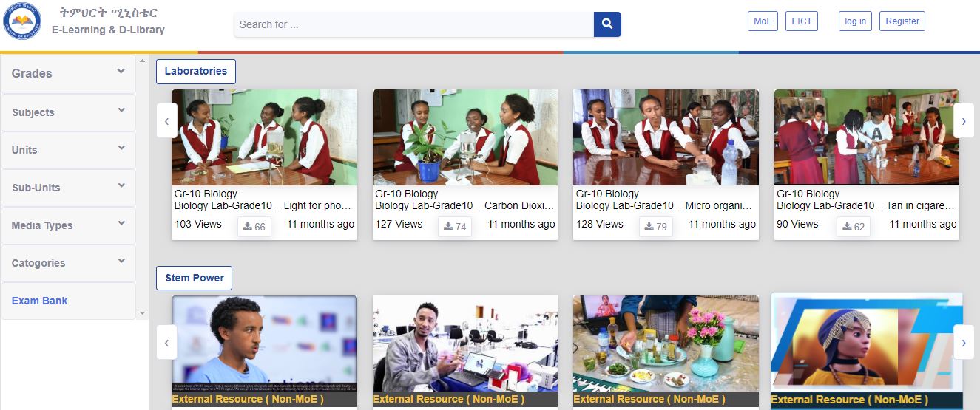Click download icon showing 62 downloads
This screenshot has height=410, width=980.
pyautogui.click(x=854, y=227)
